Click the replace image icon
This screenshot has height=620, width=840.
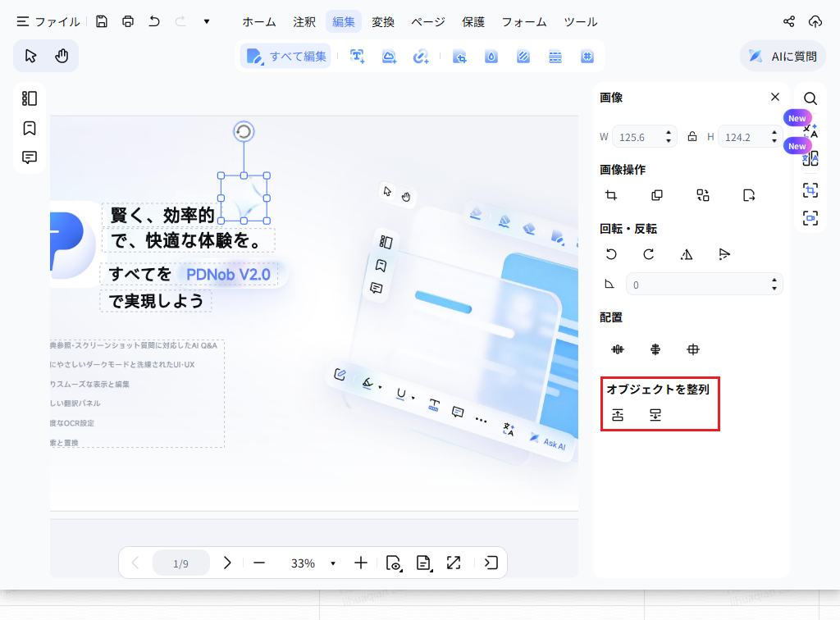pos(703,195)
